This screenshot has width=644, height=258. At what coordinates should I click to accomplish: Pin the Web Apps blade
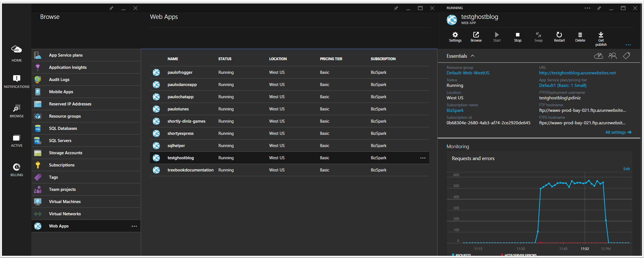[396, 8]
